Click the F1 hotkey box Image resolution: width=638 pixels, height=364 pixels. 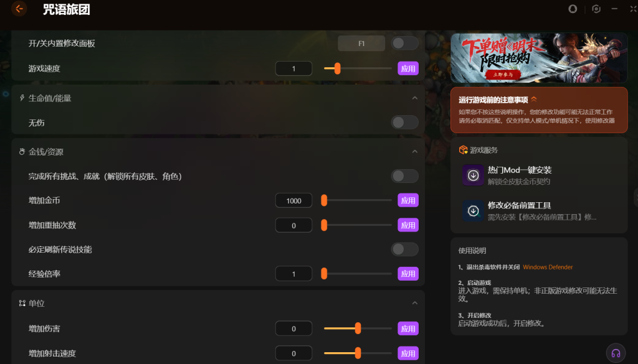(361, 44)
